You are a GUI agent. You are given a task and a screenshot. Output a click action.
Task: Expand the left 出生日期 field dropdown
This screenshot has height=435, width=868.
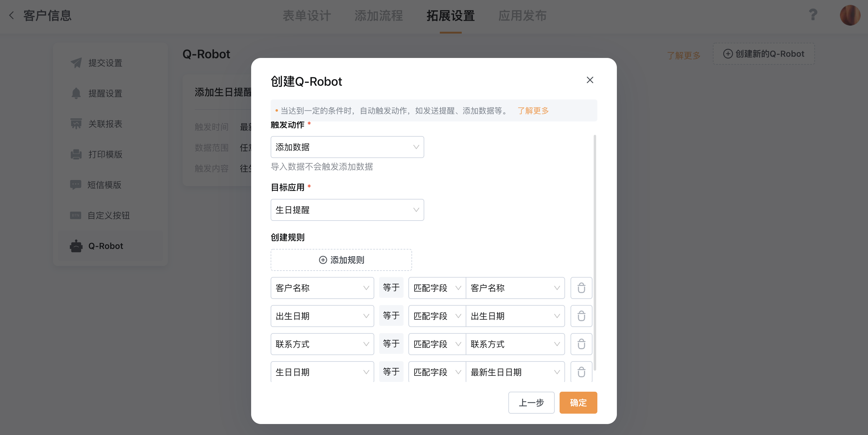tap(322, 316)
